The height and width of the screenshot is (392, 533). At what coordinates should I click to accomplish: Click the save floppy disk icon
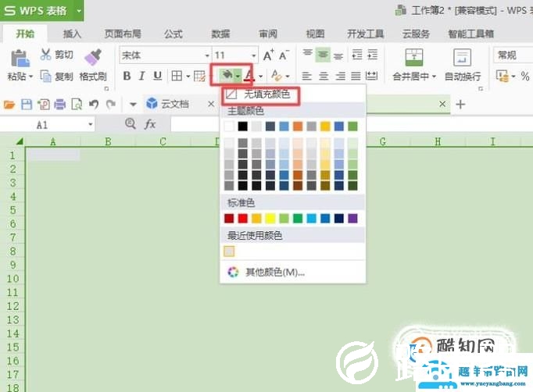(27, 105)
